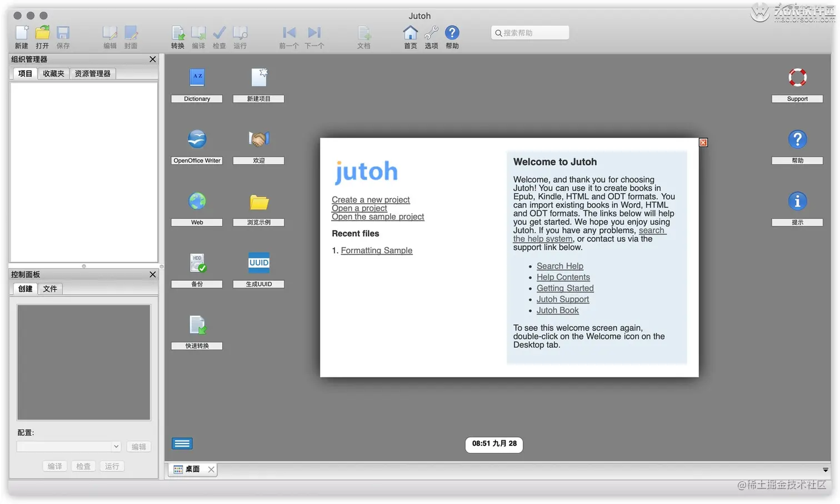Close the Welcome to Jutoh dialog
840x504 pixels.
(703, 143)
